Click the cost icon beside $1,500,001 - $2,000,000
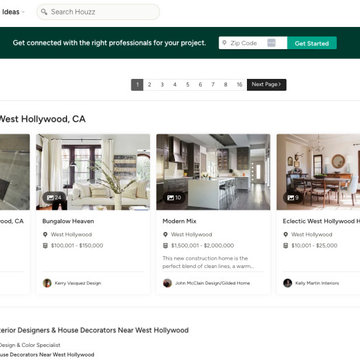This screenshot has width=360, height=360. (x=165, y=246)
